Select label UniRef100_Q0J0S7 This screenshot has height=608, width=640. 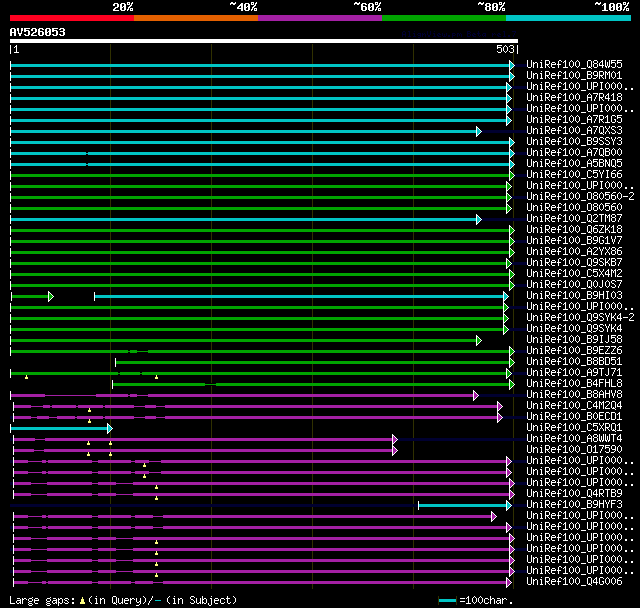[574, 284]
